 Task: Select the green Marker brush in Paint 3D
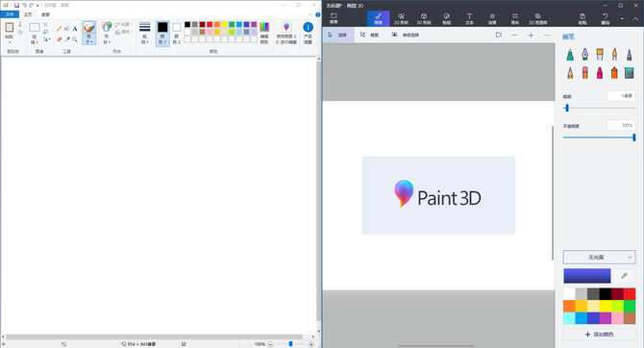(x=570, y=54)
